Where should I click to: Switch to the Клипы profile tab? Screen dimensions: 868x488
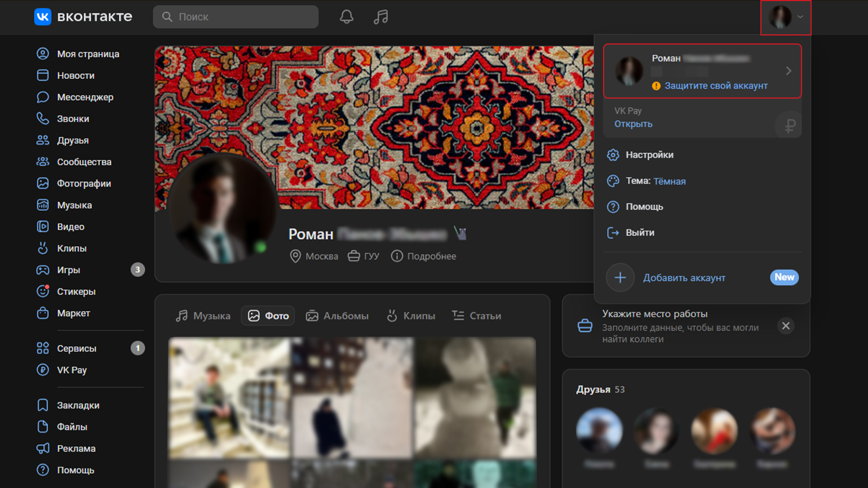411,316
